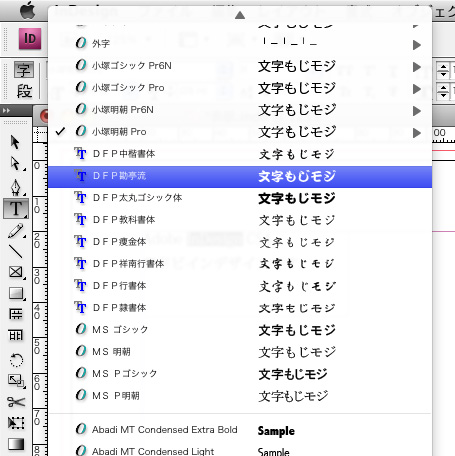Click preview sample of ＤＦＰ行書体
Viewport: 455px width, 456px height.
[x=297, y=286]
